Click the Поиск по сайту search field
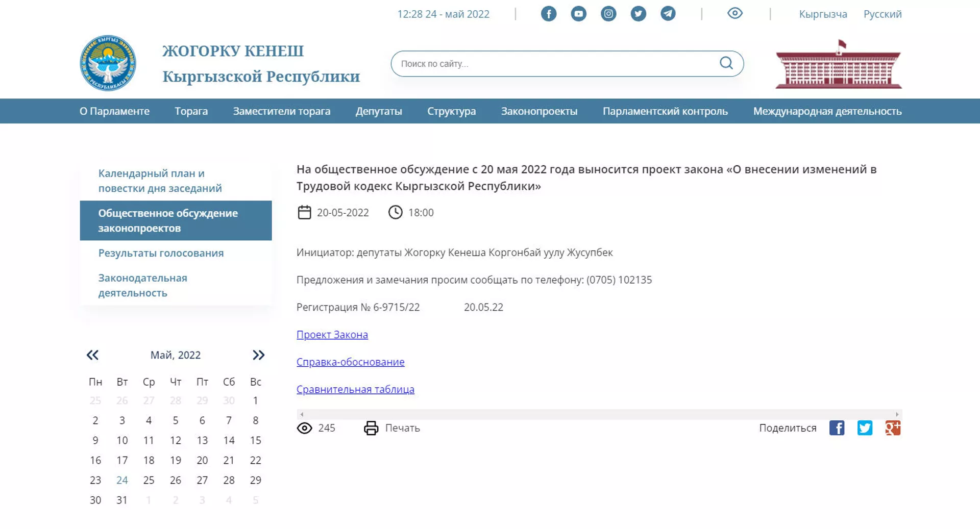 point(556,64)
